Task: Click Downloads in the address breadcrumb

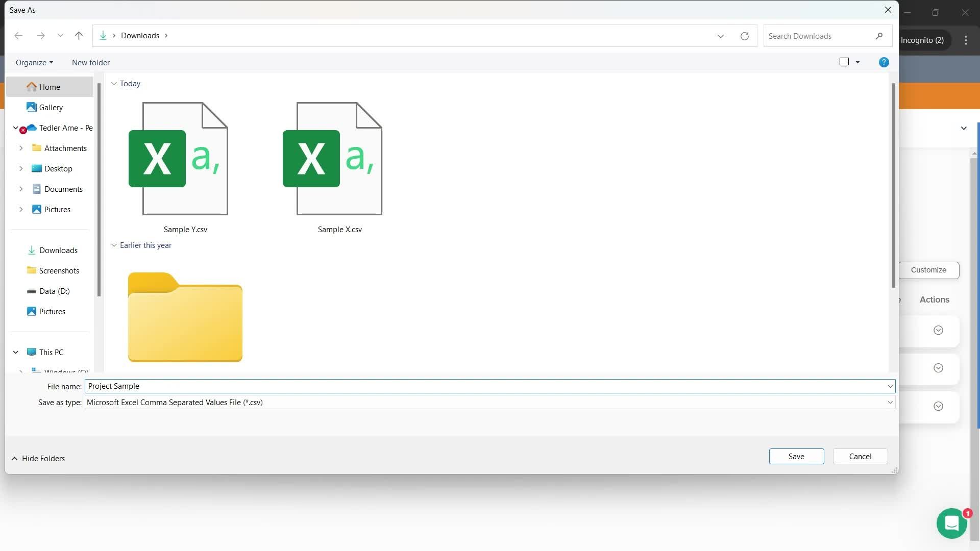Action: (x=140, y=36)
